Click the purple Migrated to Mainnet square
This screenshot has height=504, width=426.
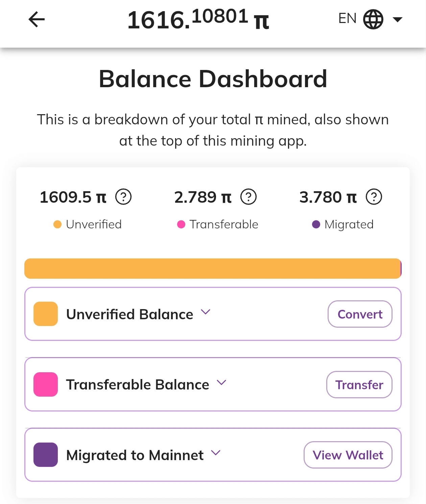(46, 455)
